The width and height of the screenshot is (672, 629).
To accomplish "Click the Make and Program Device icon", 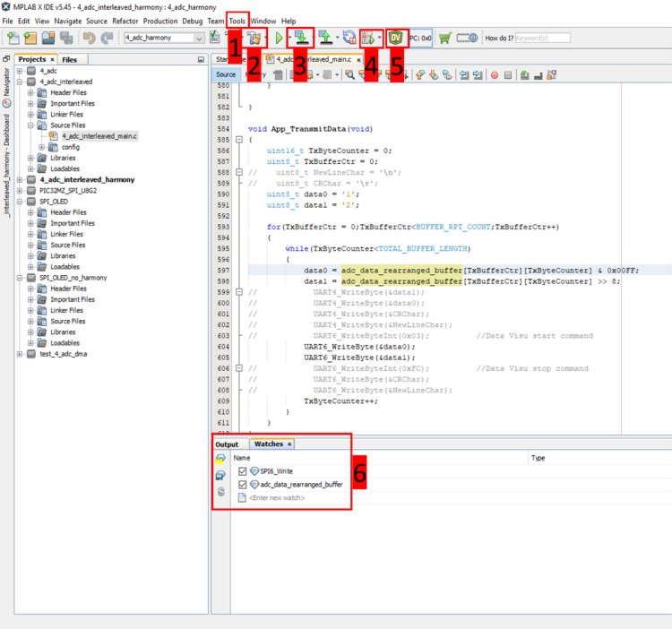I will [x=301, y=39].
